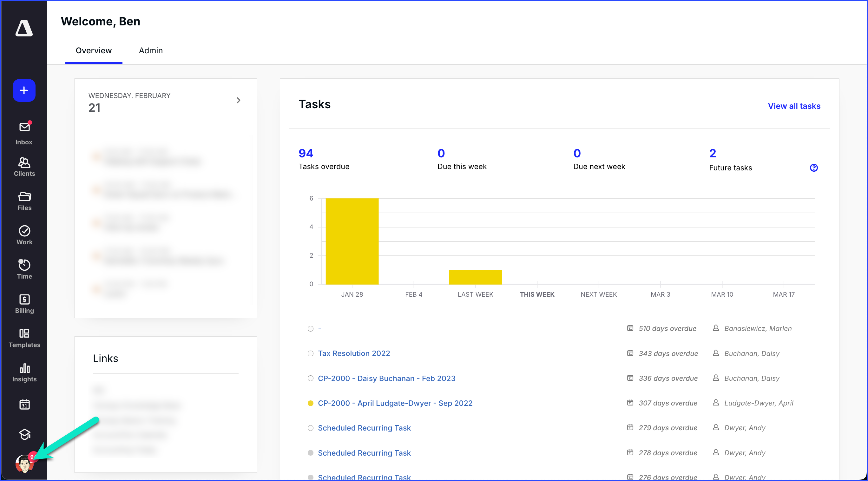The width and height of the screenshot is (868, 481).
Task: Click the user profile avatar
Action: (x=24, y=464)
